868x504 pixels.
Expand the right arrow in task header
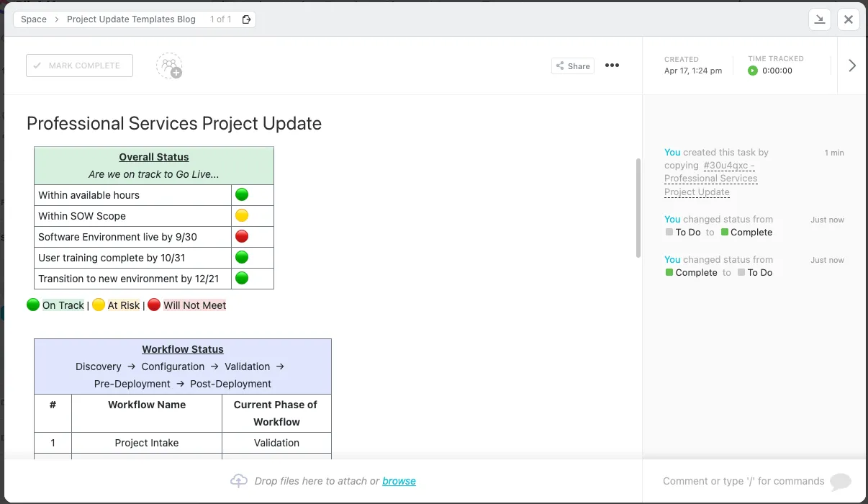click(x=852, y=66)
